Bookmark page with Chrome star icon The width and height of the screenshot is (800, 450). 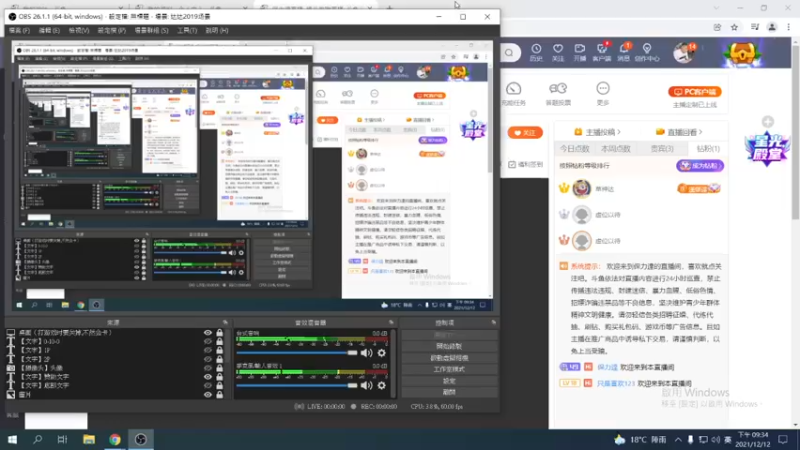pyautogui.click(x=734, y=28)
